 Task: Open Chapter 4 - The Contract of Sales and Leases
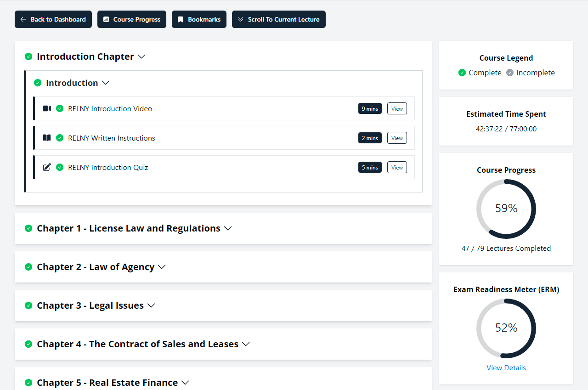pos(246,344)
